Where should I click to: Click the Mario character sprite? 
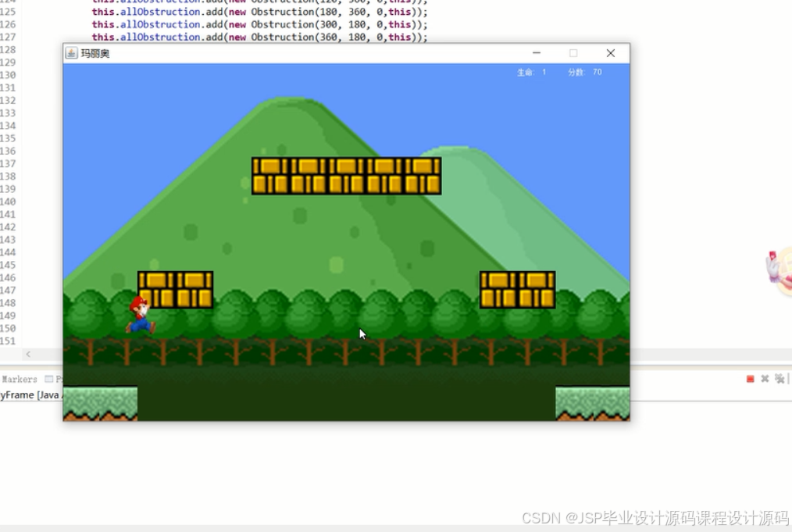coord(141,315)
